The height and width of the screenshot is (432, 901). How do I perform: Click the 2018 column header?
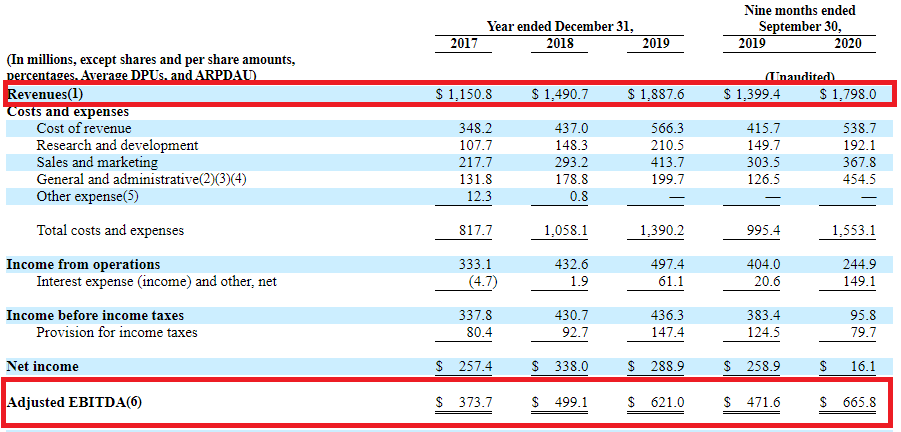tap(560, 44)
